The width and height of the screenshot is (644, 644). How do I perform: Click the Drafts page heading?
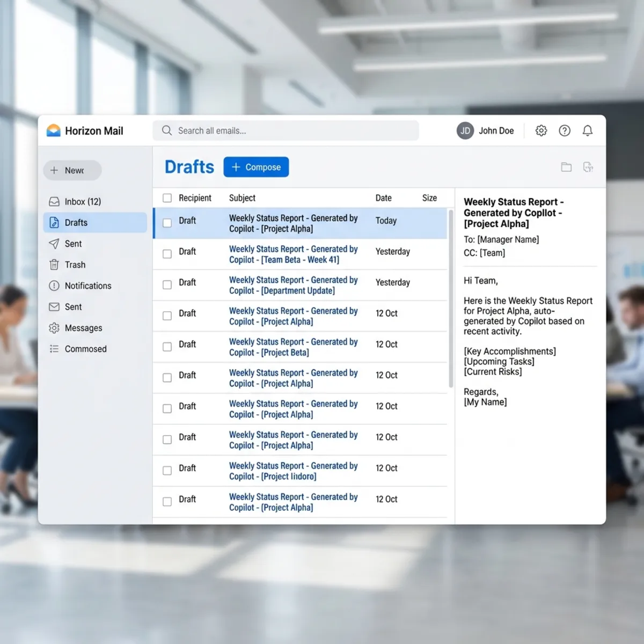point(189,167)
